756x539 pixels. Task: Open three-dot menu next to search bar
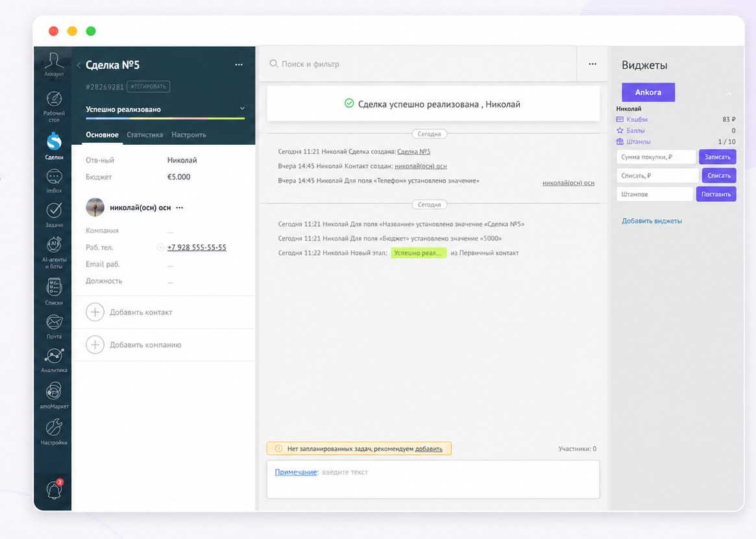coord(592,64)
